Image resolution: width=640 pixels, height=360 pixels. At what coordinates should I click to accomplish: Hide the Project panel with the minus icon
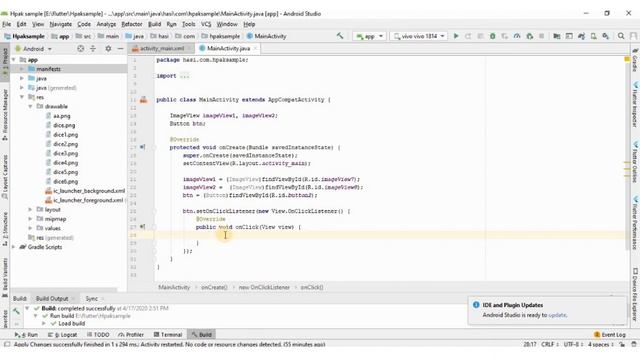120,49
